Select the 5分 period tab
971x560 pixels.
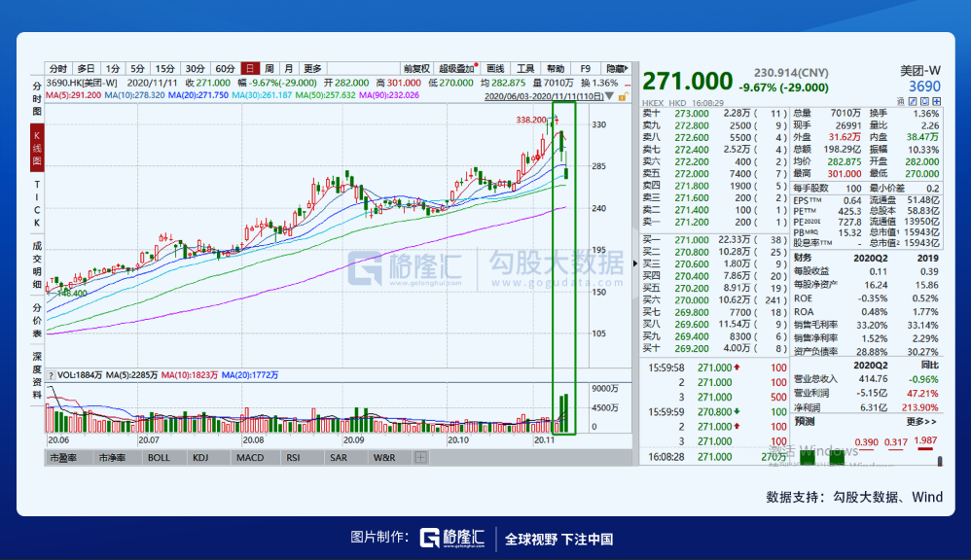tap(137, 69)
